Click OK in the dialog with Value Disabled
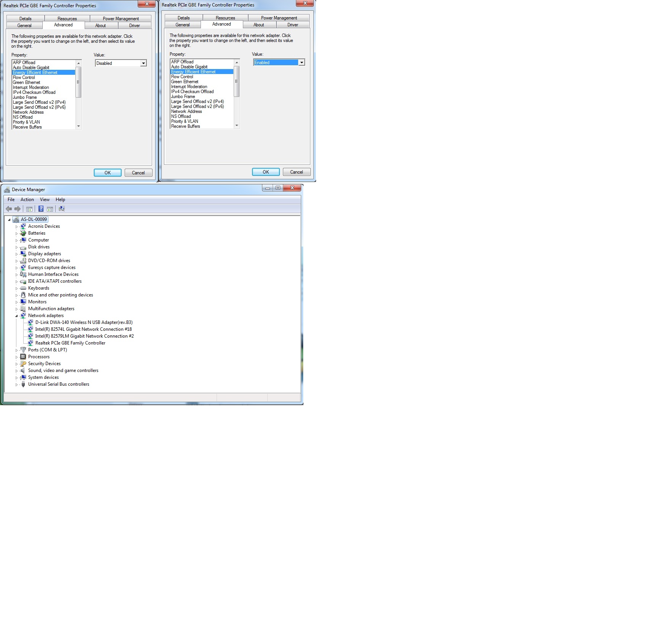This screenshot has width=668, height=644. (108, 173)
